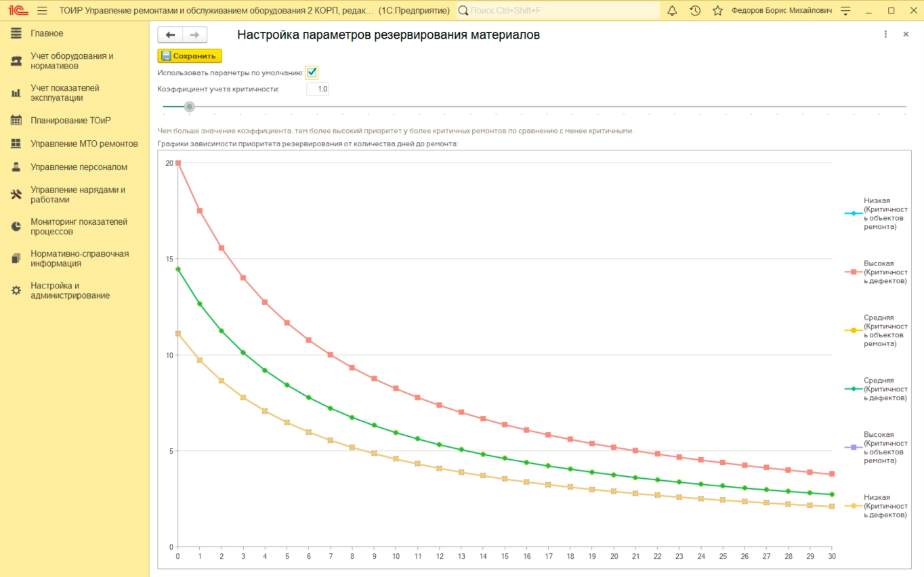Click user name Федоров Борис Михайлович

(782, 11)
